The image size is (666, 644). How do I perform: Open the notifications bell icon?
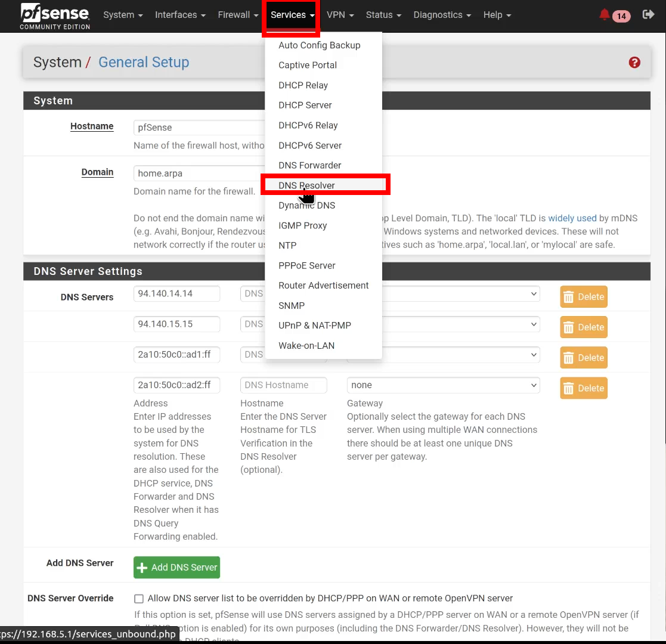(x=604, y=15)
